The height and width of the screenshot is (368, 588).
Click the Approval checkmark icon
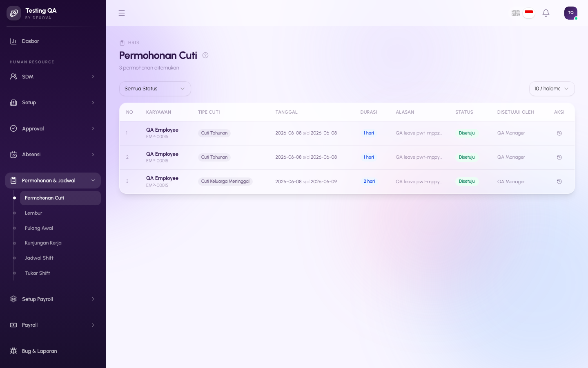13,128
